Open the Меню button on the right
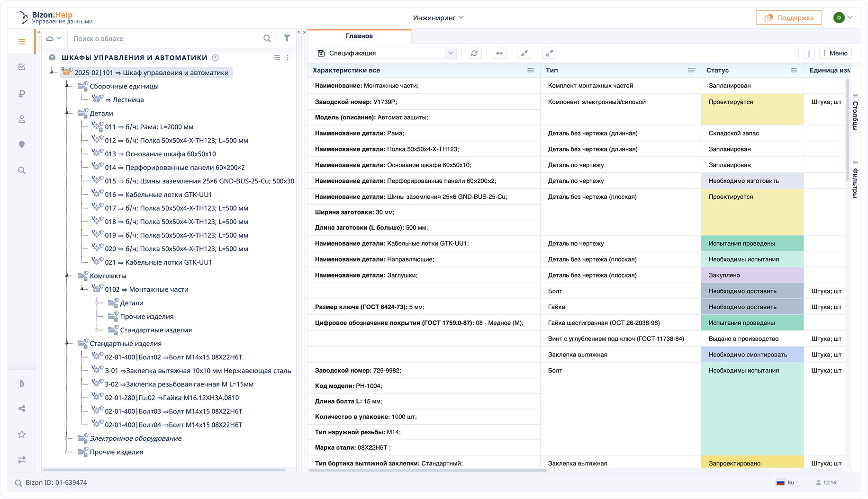The image size is (868, 499). tap(835, 53)
